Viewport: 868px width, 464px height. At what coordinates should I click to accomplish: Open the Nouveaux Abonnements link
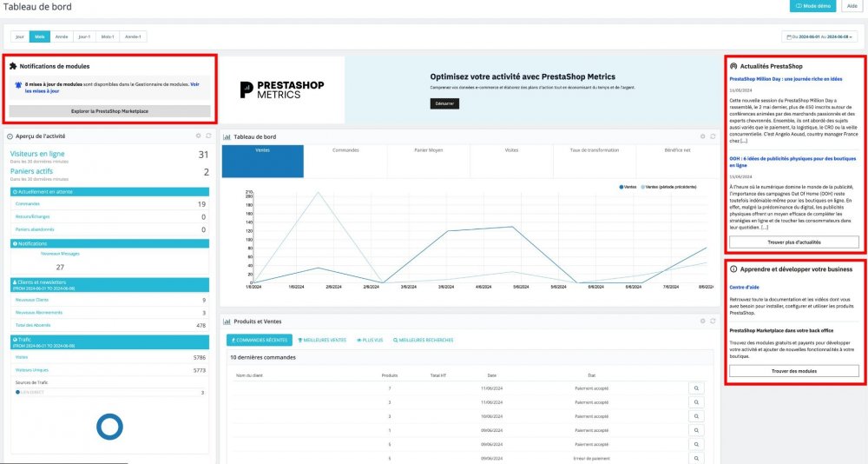click(39, 312)
